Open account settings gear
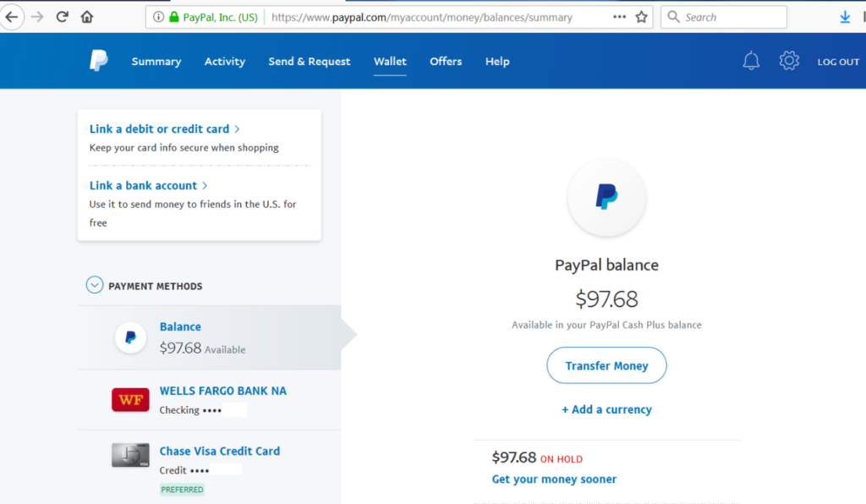866x504 pixels. click(x=789, y=61)
